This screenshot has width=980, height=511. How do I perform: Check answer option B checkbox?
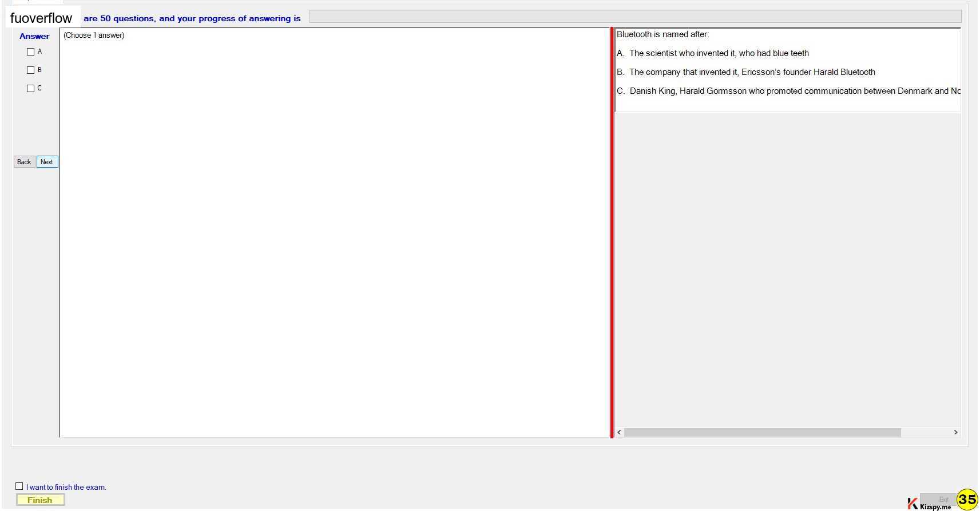pyautogui.click(x=31, y=70)
